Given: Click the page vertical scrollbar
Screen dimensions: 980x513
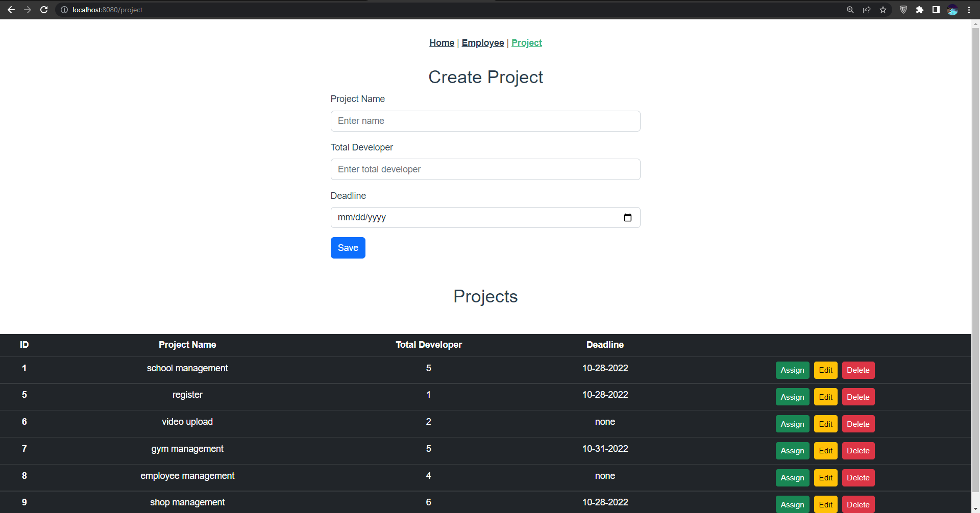Looking at the screenshot, I should pyautogui.click(x=975, y=265).
